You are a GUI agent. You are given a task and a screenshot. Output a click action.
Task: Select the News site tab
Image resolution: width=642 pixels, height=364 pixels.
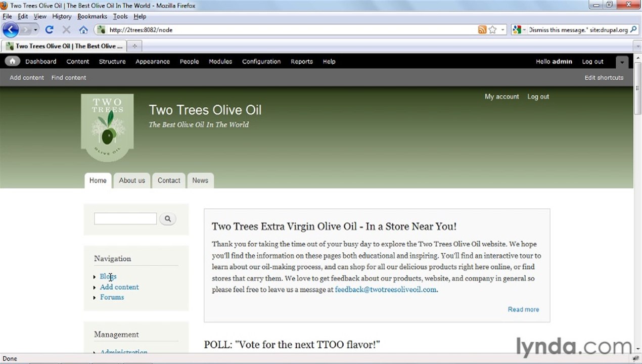pyautogui.click(x=200, y=180)
